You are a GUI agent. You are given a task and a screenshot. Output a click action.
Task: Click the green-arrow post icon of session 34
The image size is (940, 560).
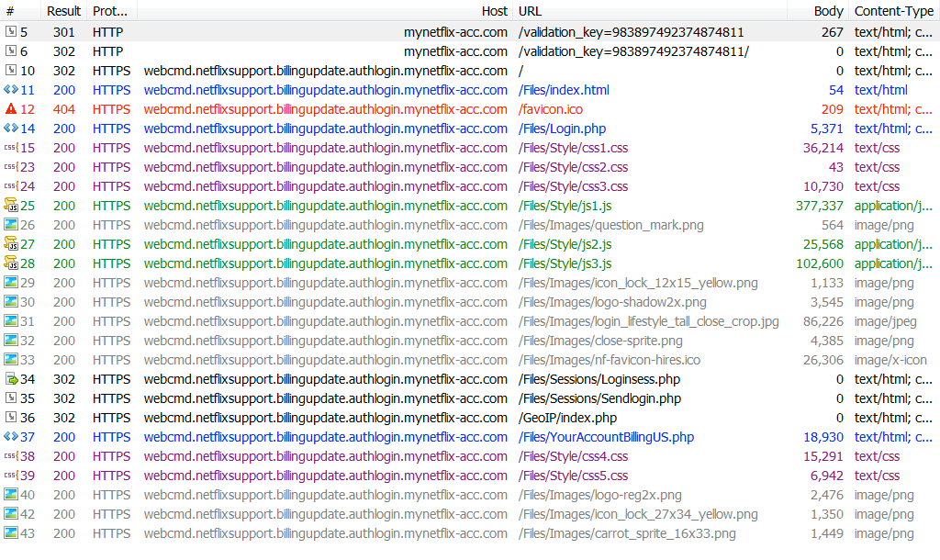11,378
